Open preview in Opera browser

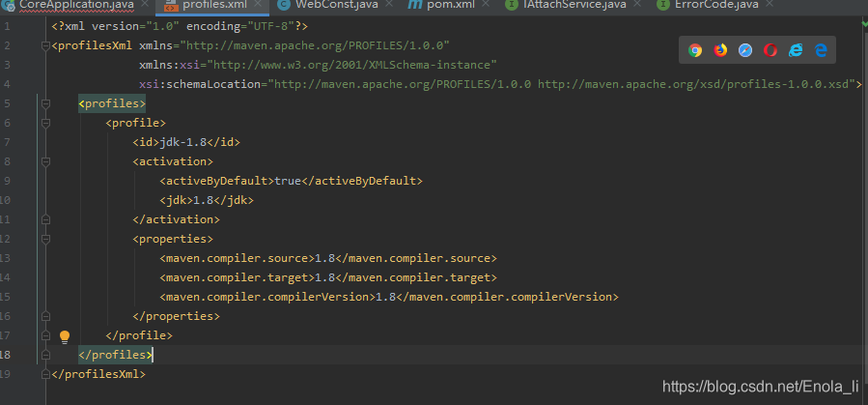pyautogui.click(x=770, y=50)
